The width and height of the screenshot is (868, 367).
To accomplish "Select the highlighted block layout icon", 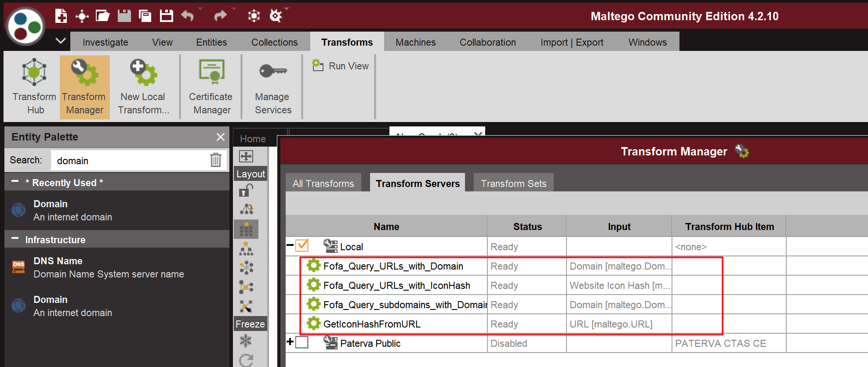I will click(246, 229).
